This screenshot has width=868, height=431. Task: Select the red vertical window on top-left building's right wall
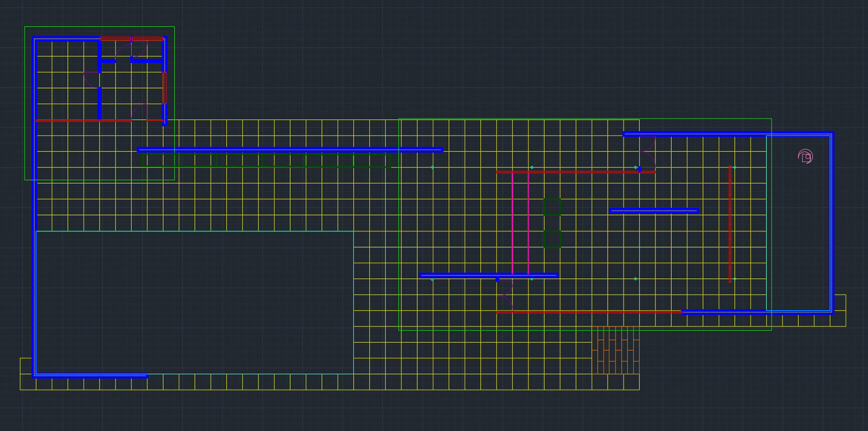165,88
